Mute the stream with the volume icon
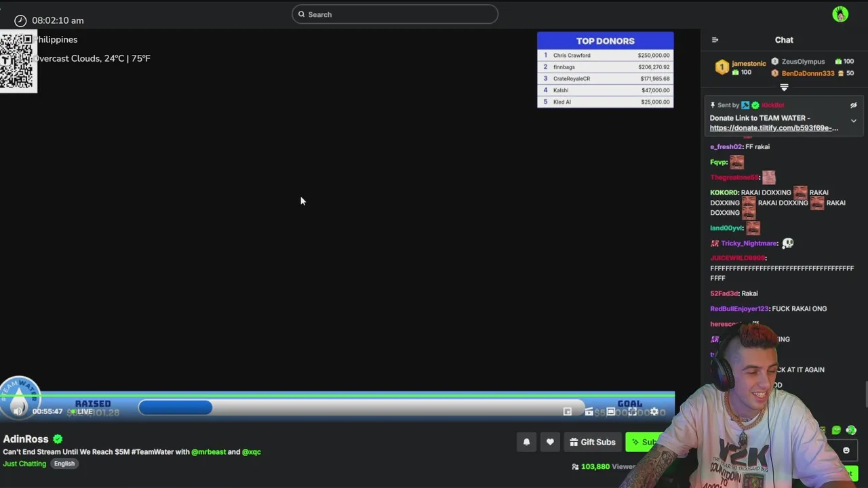Viewport: 868px width, 488px height. coord(18,411)
